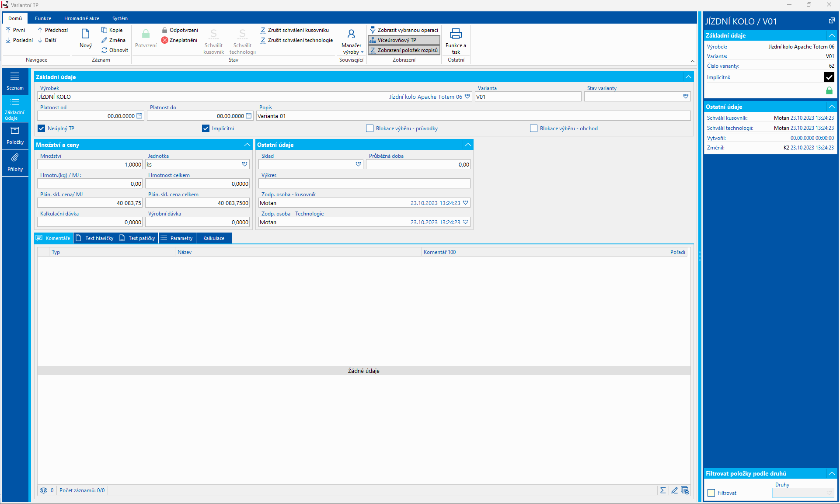The image size is (840, 504).
Task: Open the Stav varianty dropdown
Action: click(x=686, y=97)
